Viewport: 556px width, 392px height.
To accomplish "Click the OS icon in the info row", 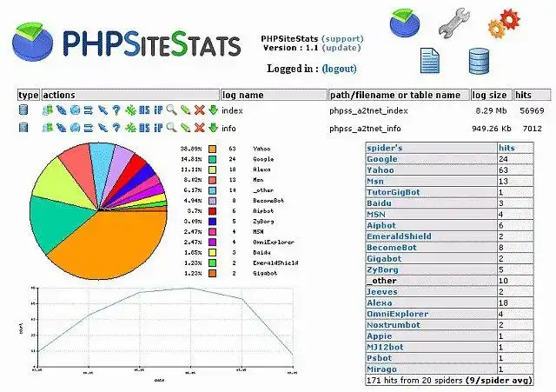I will point(144,128).
